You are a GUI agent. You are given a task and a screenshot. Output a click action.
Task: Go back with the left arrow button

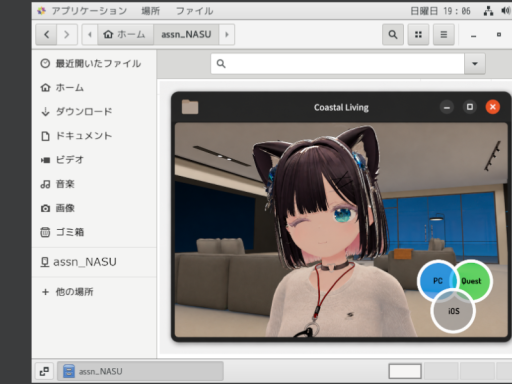pos(46,34)
